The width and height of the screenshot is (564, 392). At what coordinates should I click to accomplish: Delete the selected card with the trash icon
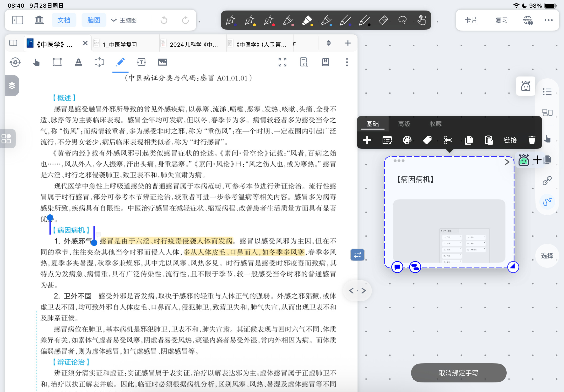(532, 140)
